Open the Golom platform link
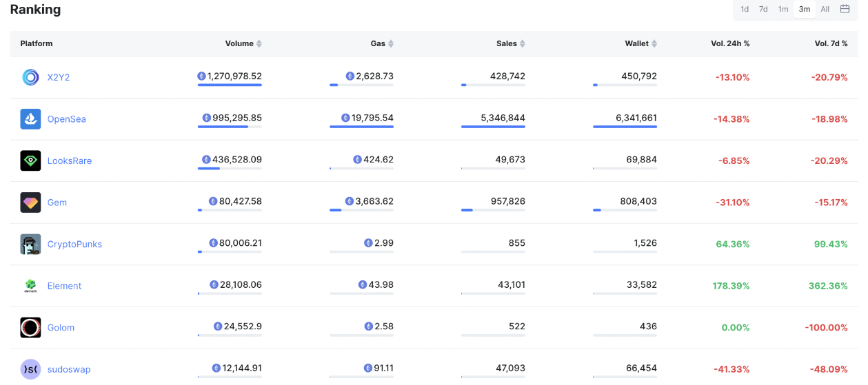This screenshot has height=385, width=868. (61, 328)
